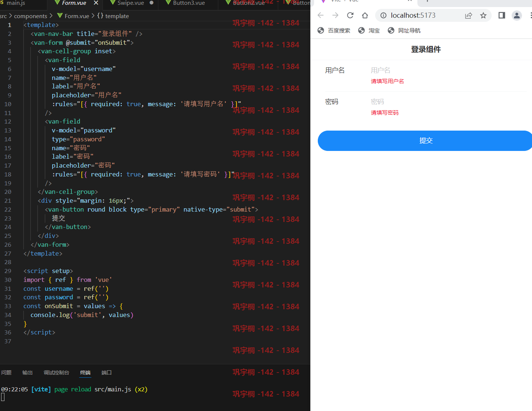The width and height of the screenshot is (532, 411).
Task: Open the Button2.vue editor tab
Action: click(249, 3)
